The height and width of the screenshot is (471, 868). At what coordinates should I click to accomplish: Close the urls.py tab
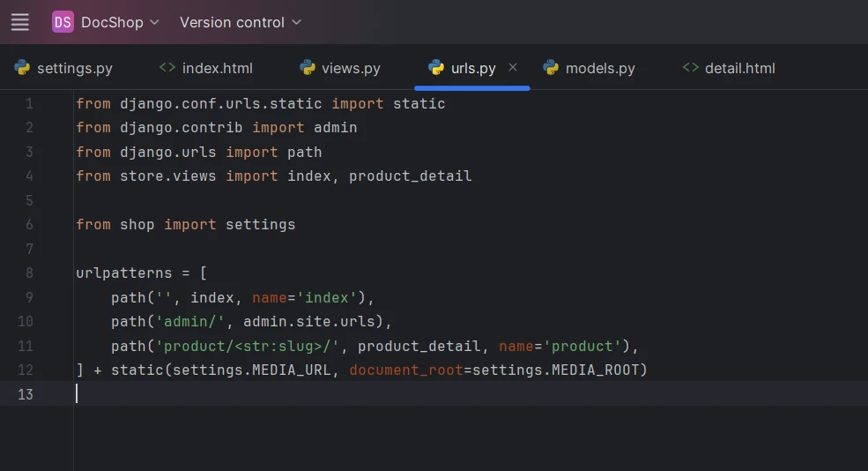513,67
